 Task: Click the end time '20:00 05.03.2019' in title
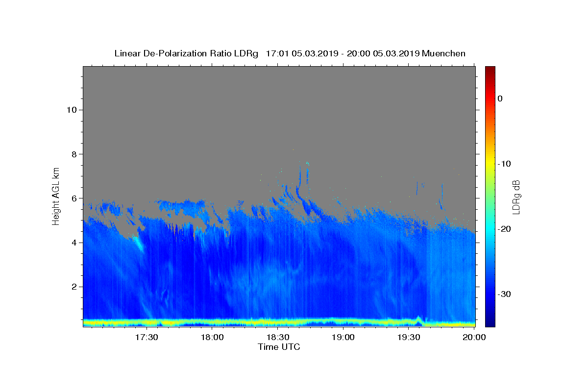383,53
